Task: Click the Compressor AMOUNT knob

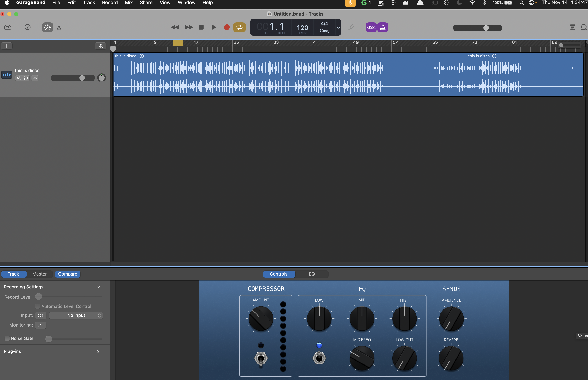Action: 261,319
